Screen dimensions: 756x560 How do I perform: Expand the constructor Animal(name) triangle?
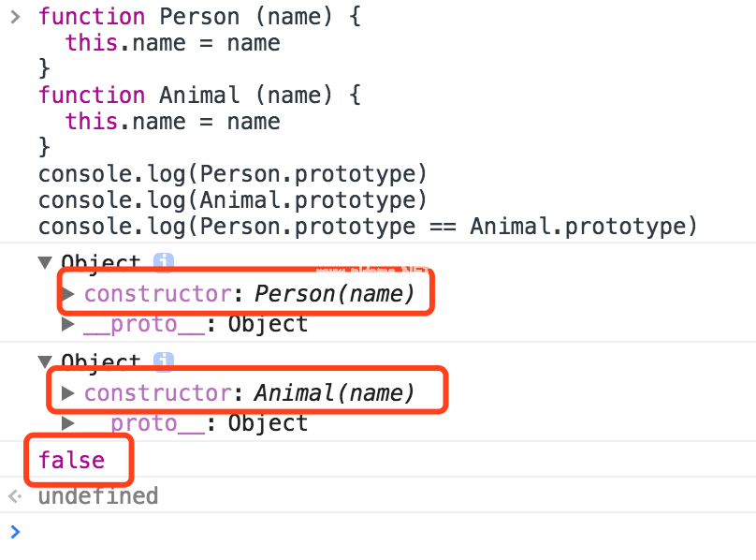pyautogui.click(x=68, y=393)
